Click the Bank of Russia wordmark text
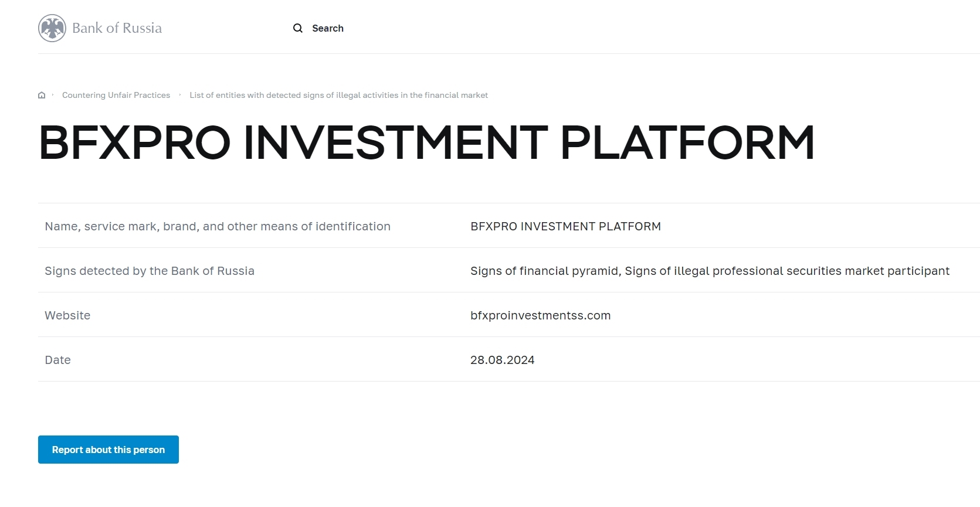This screenshot has width=980, height=507. pyautogui.click(x=117, y=28)
